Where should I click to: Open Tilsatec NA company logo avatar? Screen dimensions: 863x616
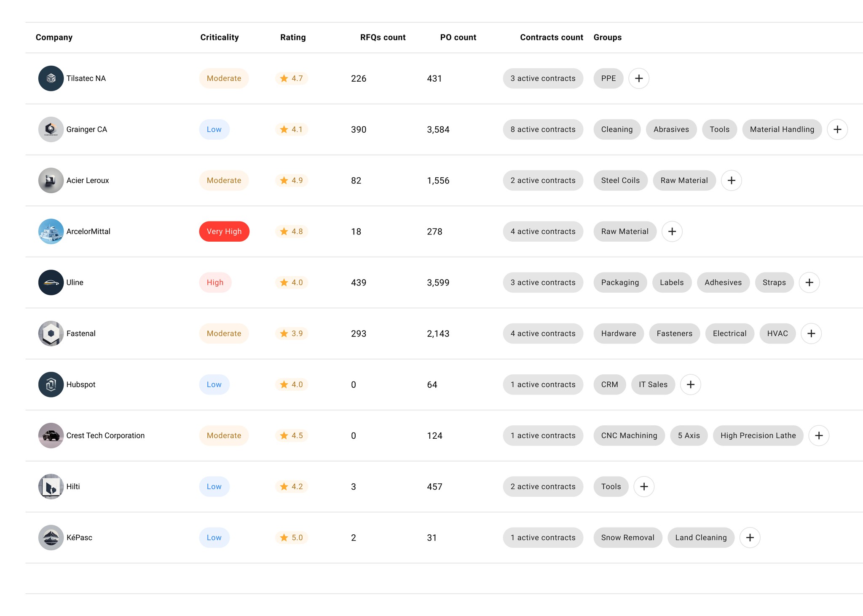click(51, 78)
